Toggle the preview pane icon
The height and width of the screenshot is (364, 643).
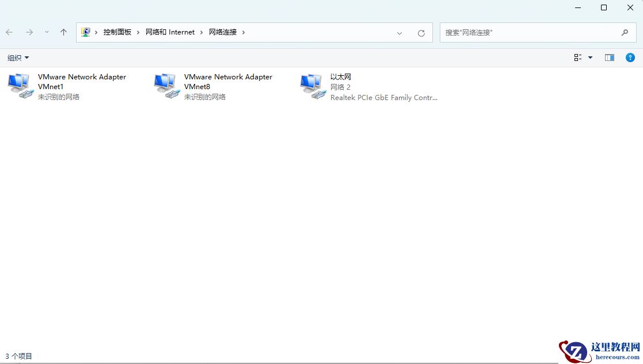609,58
